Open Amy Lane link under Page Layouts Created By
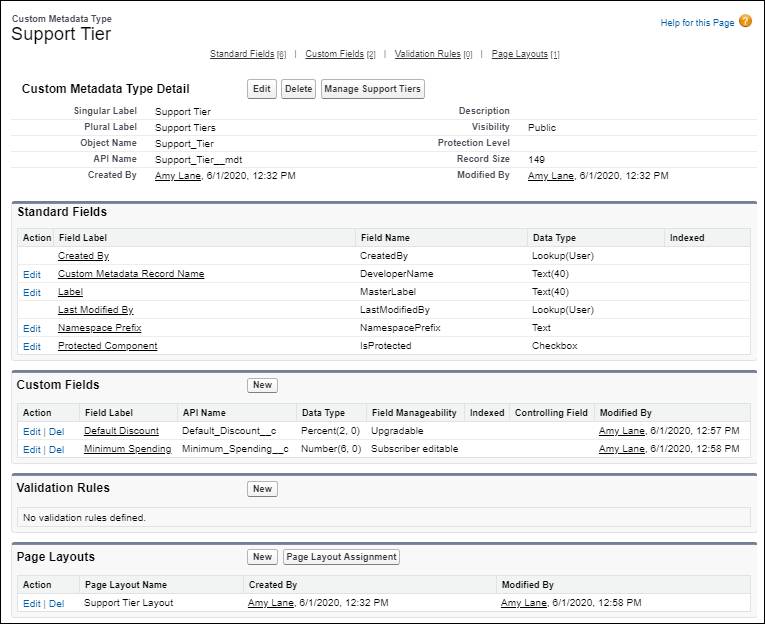This screenshot has height=624, width=765. [x=271, y=603]
